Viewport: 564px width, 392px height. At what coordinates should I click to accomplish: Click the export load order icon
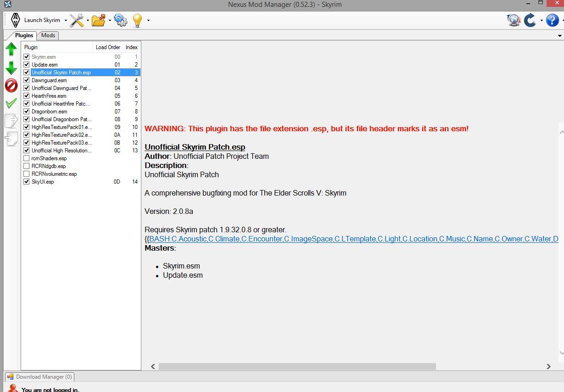point(11,120)
